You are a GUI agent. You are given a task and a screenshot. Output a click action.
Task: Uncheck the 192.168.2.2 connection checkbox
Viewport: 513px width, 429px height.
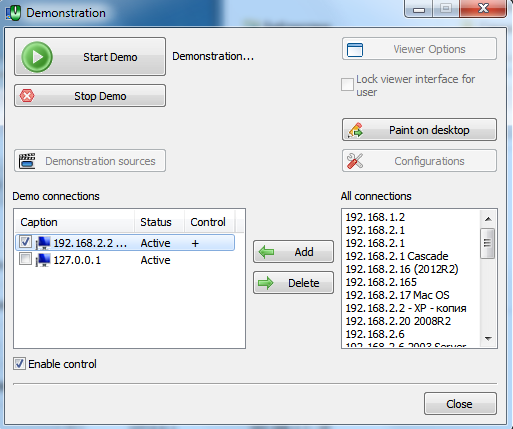(x=25, y=242)
